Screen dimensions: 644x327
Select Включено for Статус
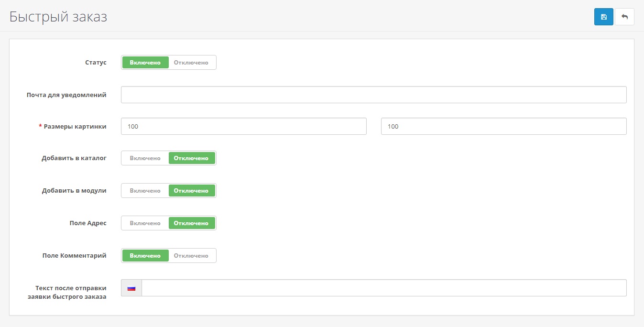tap(145, 63)
